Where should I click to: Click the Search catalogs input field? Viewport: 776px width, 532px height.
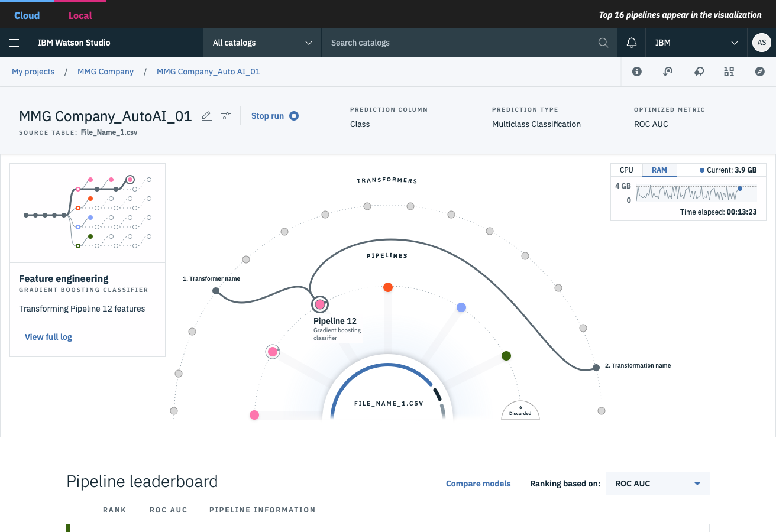(x=461, y=43)
